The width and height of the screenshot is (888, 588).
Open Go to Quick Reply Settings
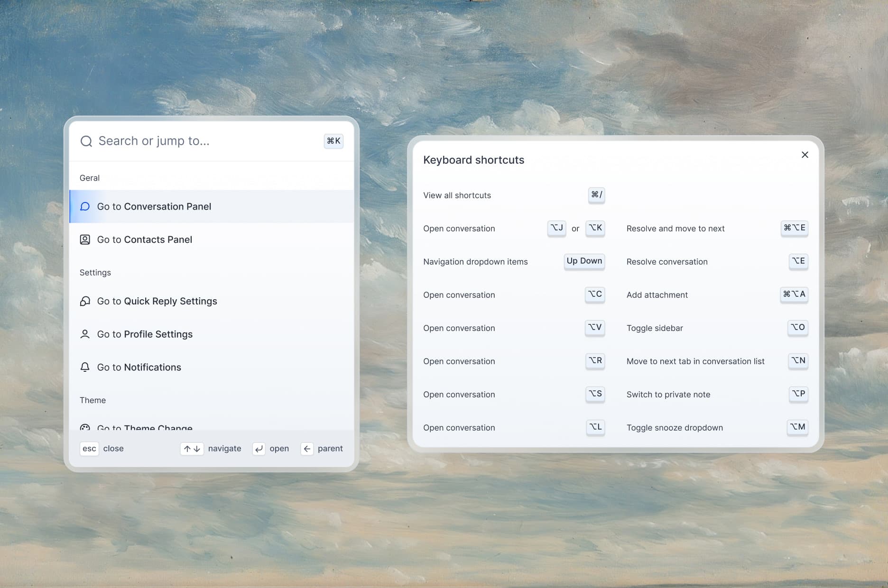pyautogui.click(x=212, y=301)
